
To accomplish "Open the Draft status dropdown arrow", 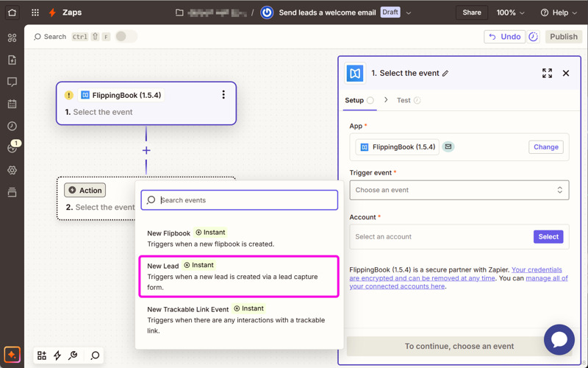I will (x=409, y=13).
